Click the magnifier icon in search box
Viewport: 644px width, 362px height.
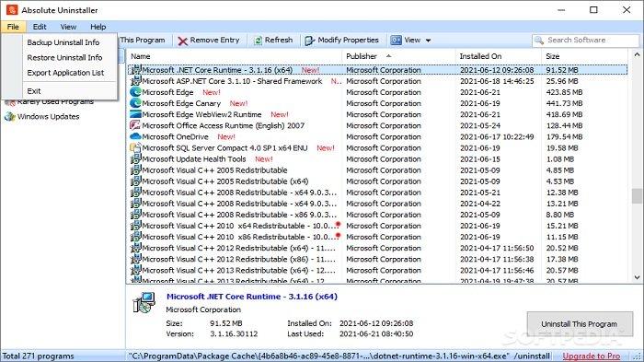click(539, 41)
